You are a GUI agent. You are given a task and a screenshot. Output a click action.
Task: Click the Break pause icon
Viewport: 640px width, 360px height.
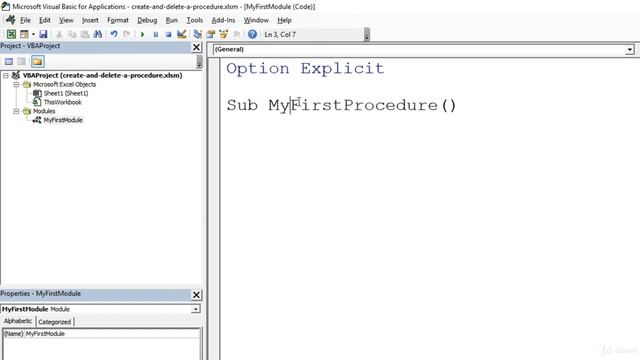click(x=156, y=34)
